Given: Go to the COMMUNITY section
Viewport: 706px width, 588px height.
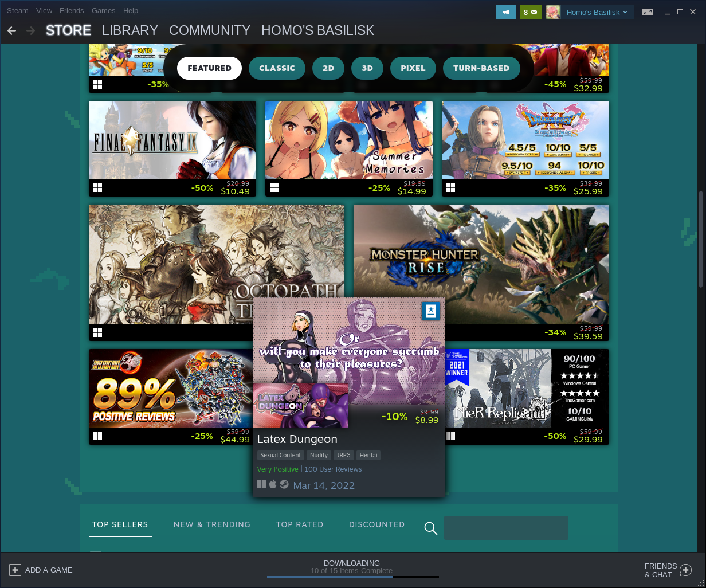Looking at the screenshot, I should [x=210, y=30].
